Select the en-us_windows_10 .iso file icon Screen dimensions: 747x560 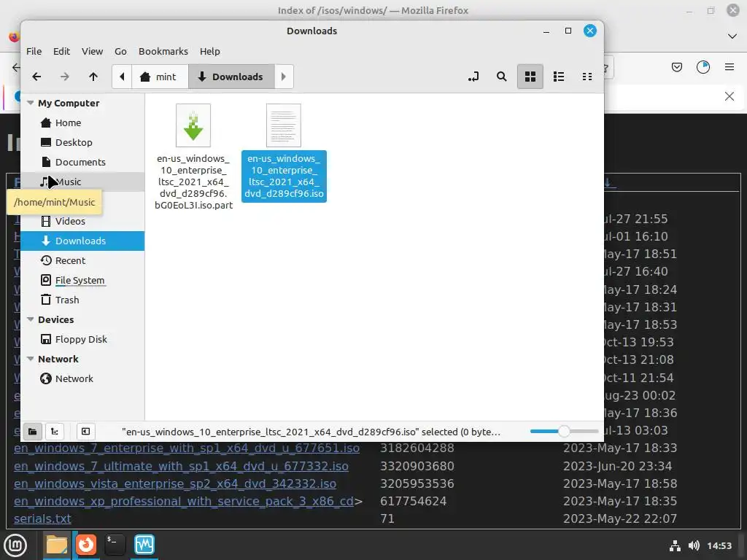(x=284, y=125)
